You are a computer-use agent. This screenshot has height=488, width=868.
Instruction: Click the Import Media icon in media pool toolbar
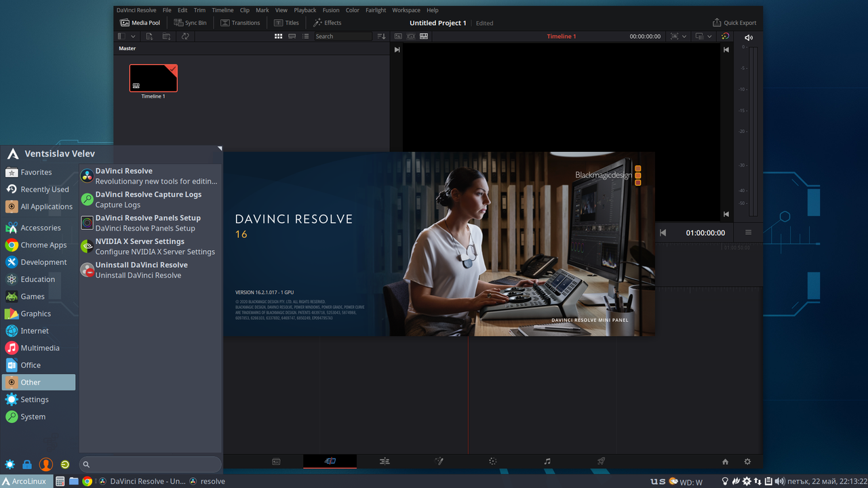coord(149,36)
